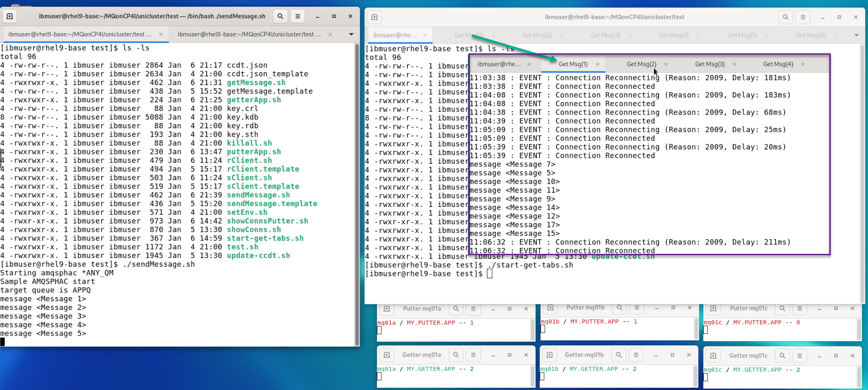Click new tab icon in right terminal window
868x390 pixels.
click(x=374, y=17)
